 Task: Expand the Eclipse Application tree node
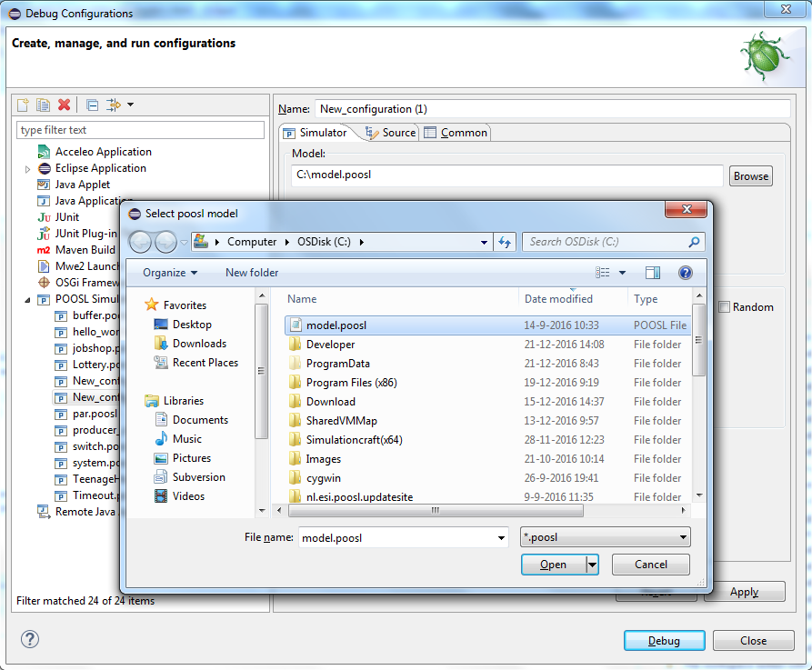point(27,169)
